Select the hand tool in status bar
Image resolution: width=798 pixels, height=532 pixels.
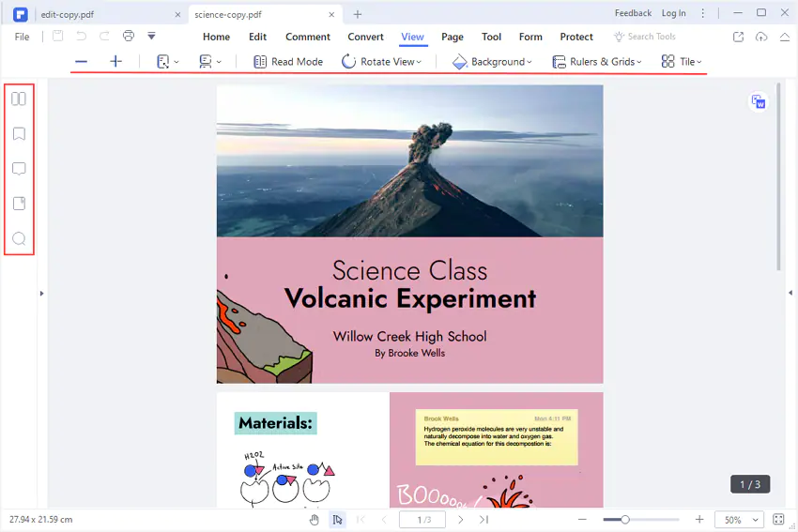pyautogui.click(x=315, y=519)
